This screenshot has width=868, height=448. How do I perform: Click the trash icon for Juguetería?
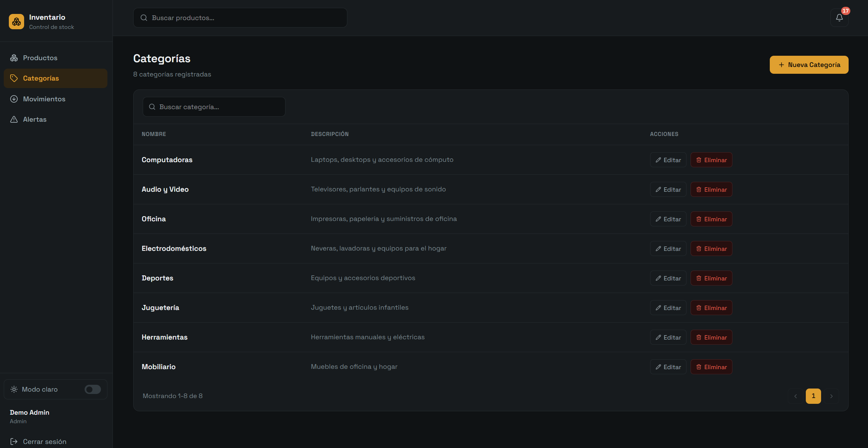pyautogui.click(x=699, y=308)
